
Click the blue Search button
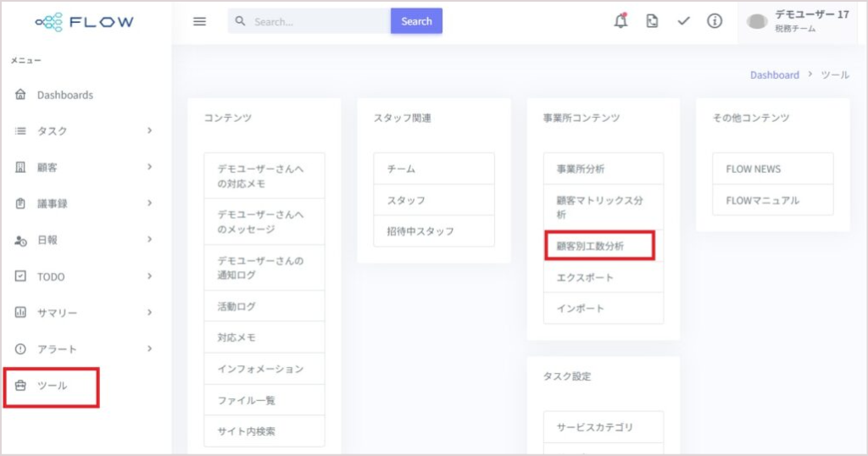[416, 21]
